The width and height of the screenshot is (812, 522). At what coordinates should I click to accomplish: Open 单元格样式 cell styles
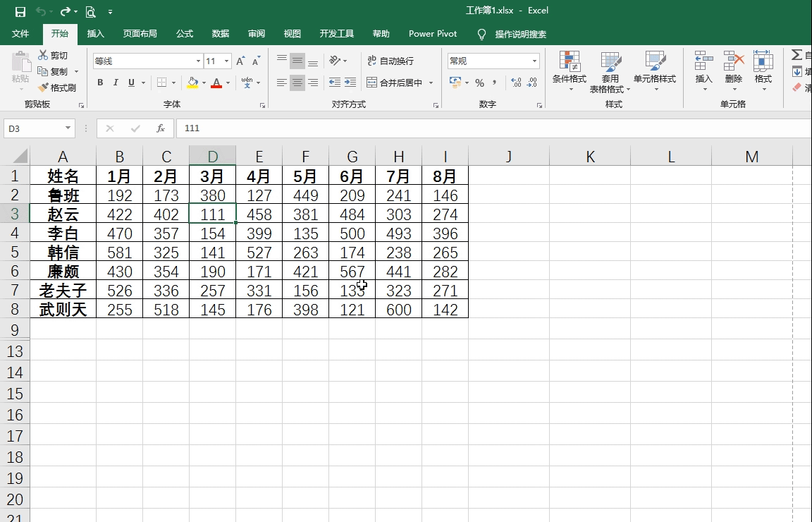(655, 71)
